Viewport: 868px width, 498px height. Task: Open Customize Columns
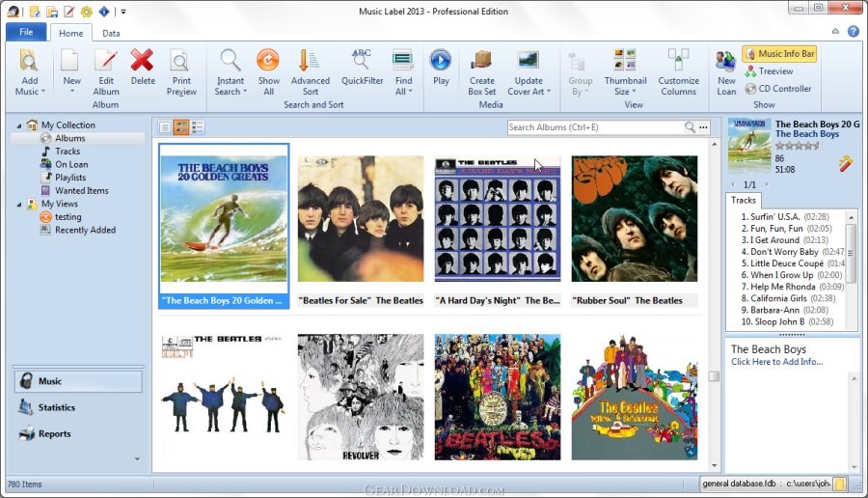[x=678, y=72]
